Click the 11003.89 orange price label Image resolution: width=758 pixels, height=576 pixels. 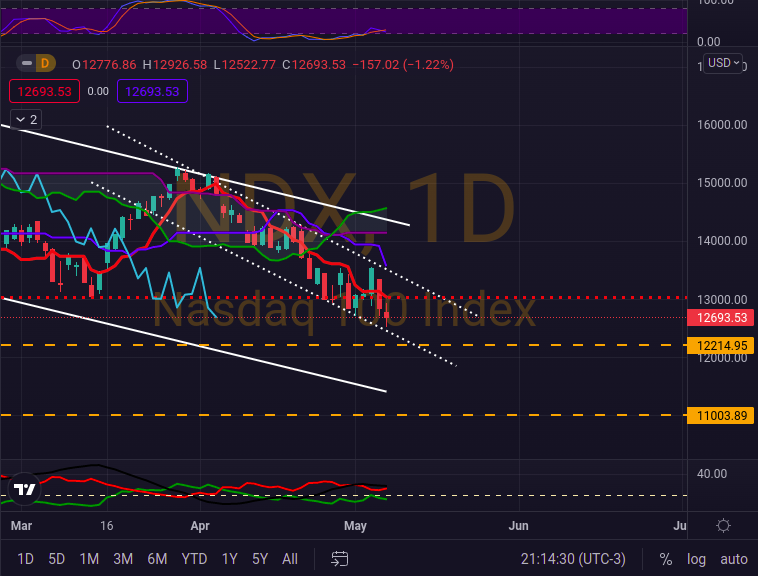721,416
